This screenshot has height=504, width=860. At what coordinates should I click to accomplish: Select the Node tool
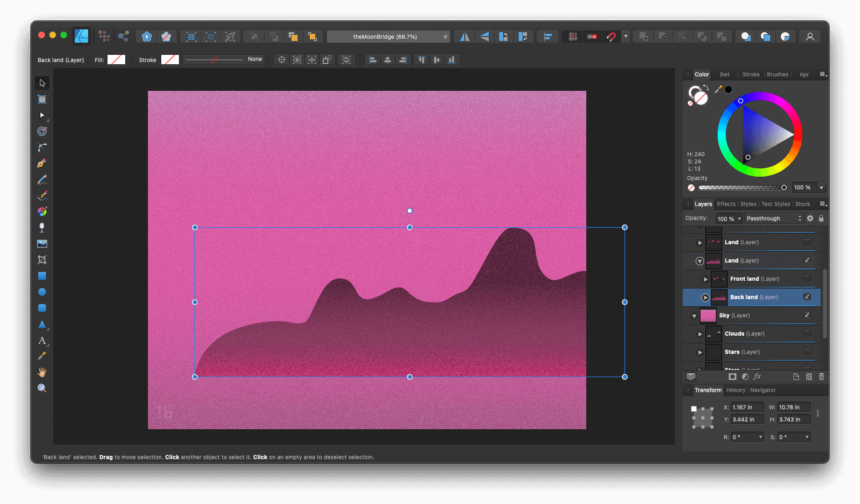42,116
